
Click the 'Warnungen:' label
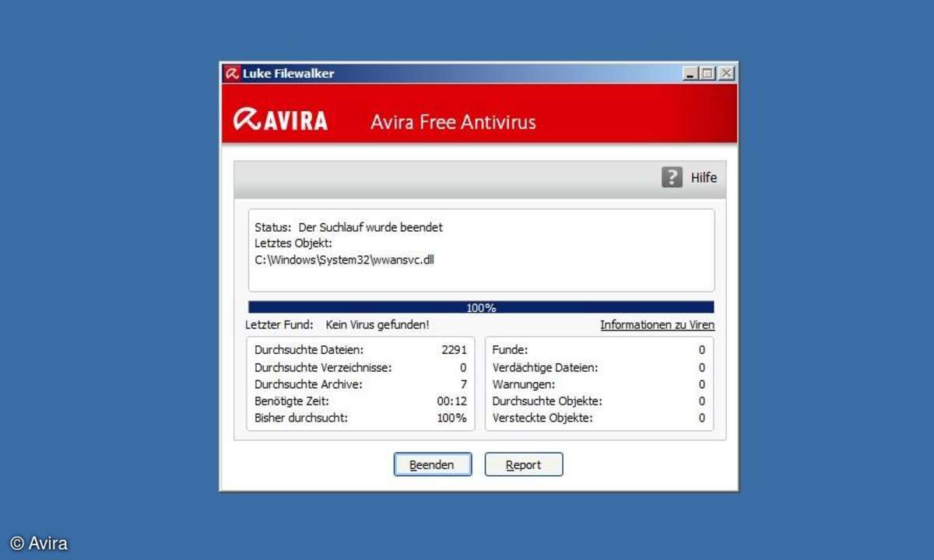[524, 384]
